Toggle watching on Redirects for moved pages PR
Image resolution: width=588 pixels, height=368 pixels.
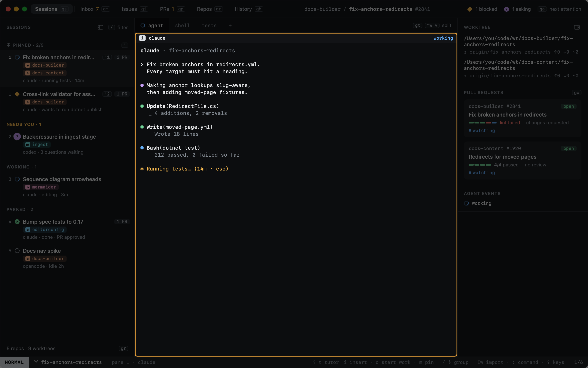[482, 173]
